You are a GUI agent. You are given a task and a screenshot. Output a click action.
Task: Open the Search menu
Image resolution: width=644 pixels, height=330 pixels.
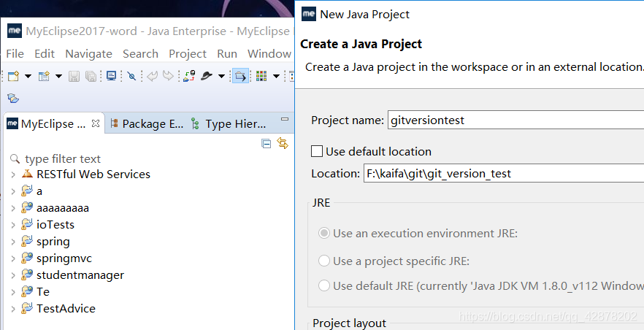click(x=140, y=54)
